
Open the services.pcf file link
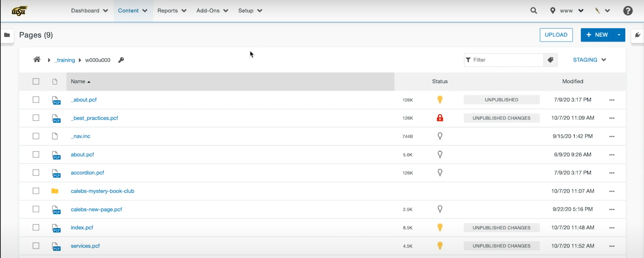pos(85,246)
